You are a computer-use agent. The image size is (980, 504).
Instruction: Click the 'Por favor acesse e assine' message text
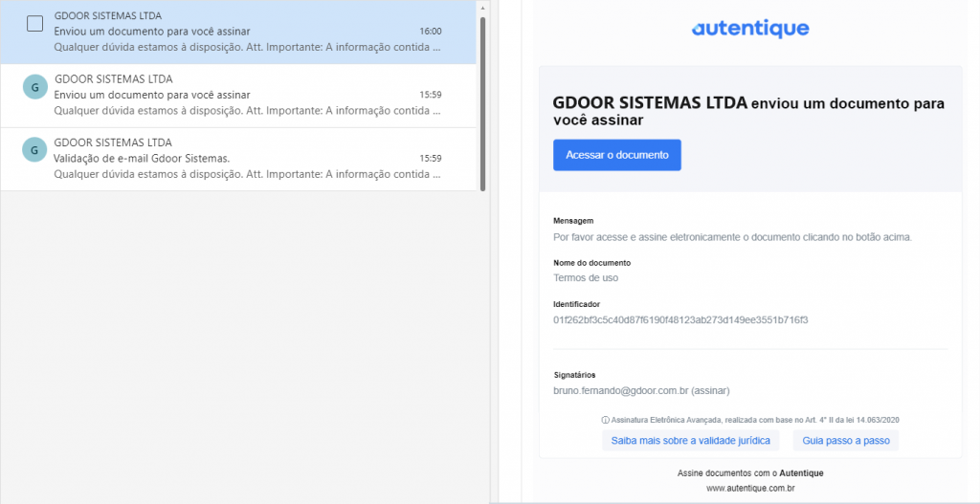pos(733,237)
